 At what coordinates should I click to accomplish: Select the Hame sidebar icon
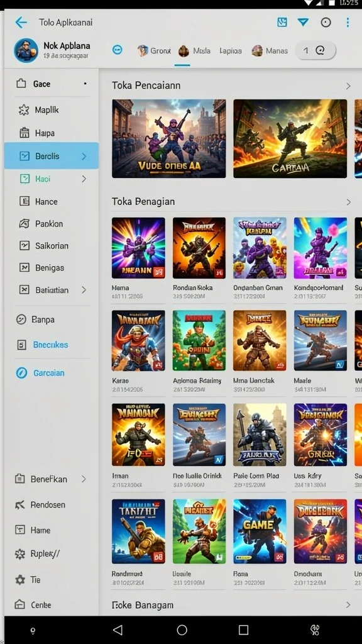pyautogui.click(x=19, y=530)
